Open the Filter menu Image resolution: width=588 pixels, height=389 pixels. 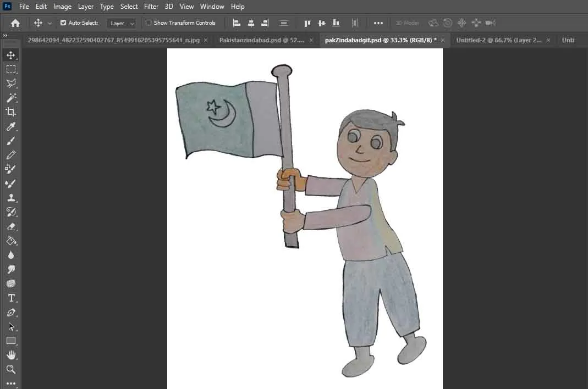pos(151,7)
